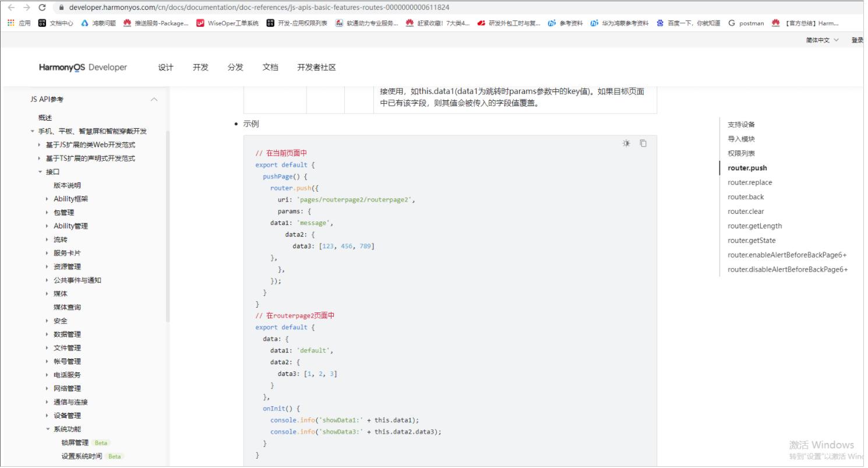Jump to router.getLength anchor
The width and height of the screenshot is (868, 468).
pos(755,226)
